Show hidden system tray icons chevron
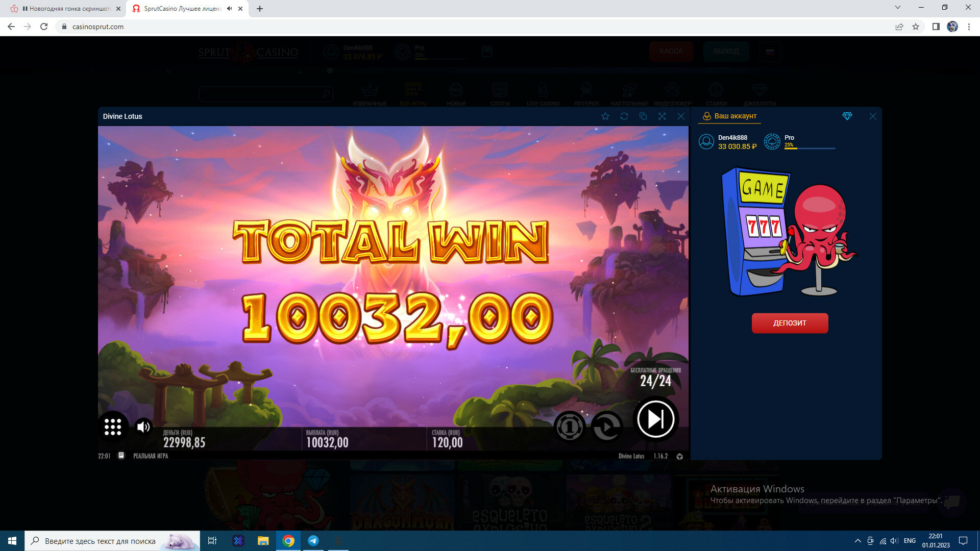The height and width of the screenshot is (551, 980). pos(857,541)
